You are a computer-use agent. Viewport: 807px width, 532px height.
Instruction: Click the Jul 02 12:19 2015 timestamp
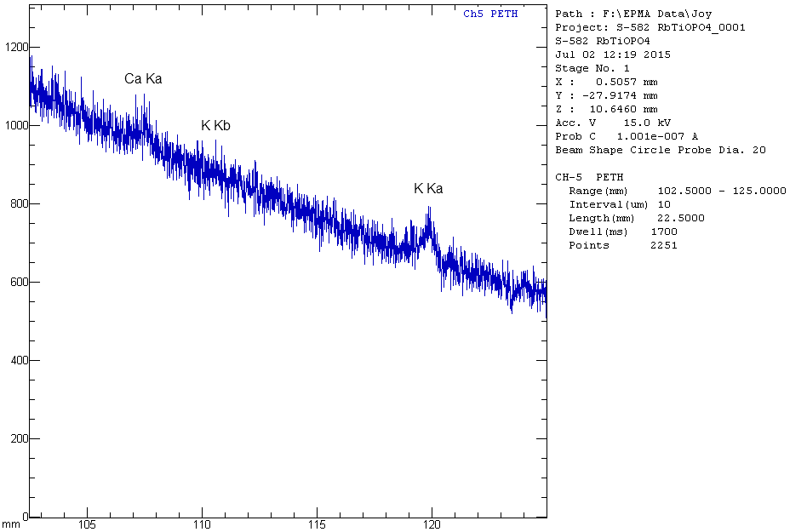[612, 54]
